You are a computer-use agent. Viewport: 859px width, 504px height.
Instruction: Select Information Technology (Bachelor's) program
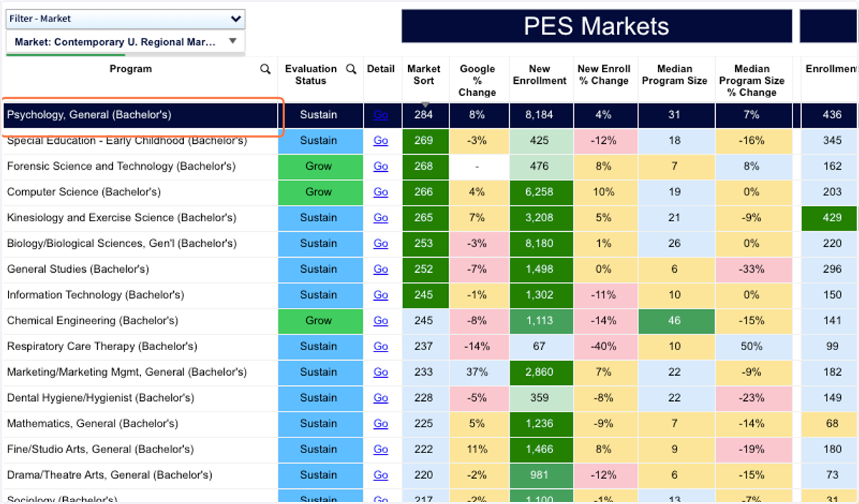tap(95, 295)
